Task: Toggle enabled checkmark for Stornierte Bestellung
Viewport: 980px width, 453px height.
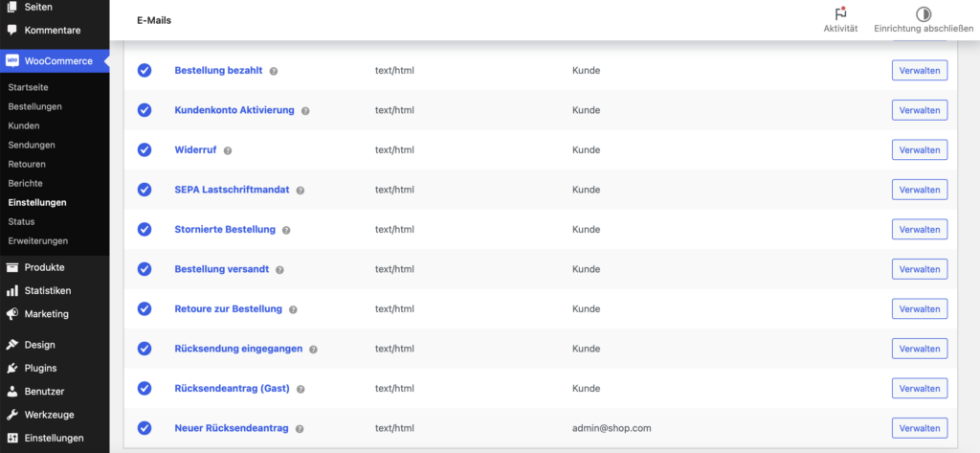Action: pos(145,230)
